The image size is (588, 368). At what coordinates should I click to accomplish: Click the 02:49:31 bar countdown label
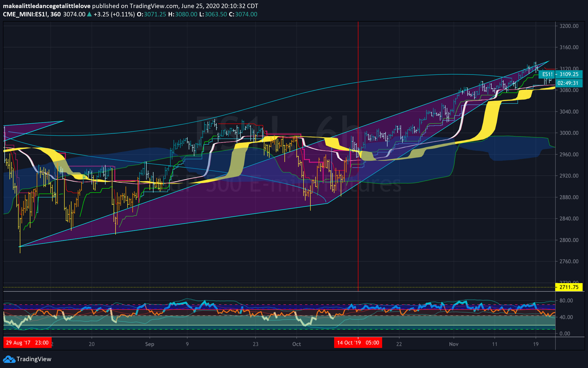coord(569,83)
